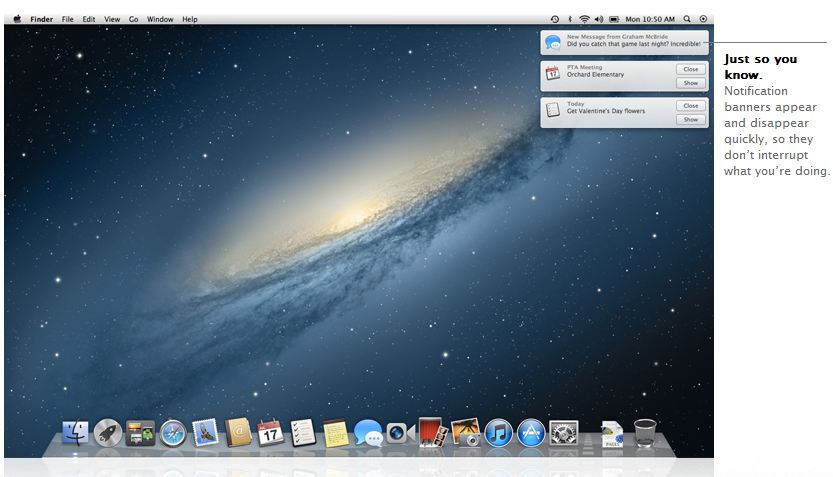Click the Time Machine menu bar icon
This screenshot has height=477, width=833.
click(x=555, y=19)
